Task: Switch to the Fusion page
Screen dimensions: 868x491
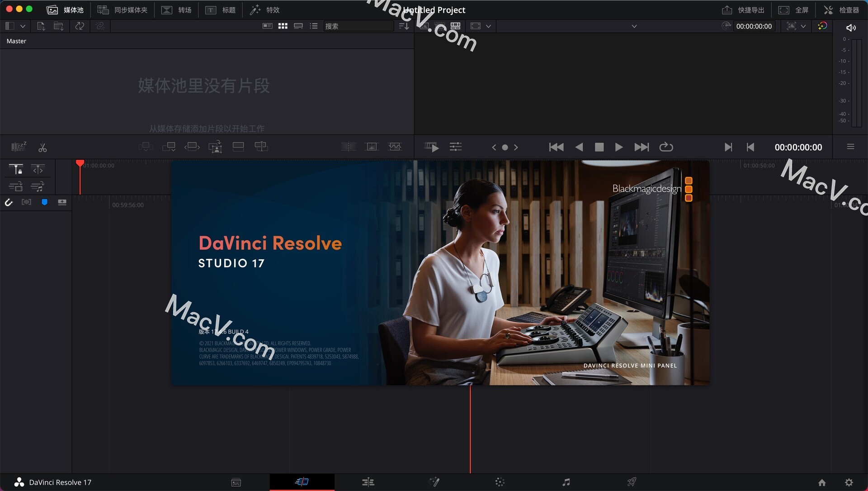Action: click(434, 482)
